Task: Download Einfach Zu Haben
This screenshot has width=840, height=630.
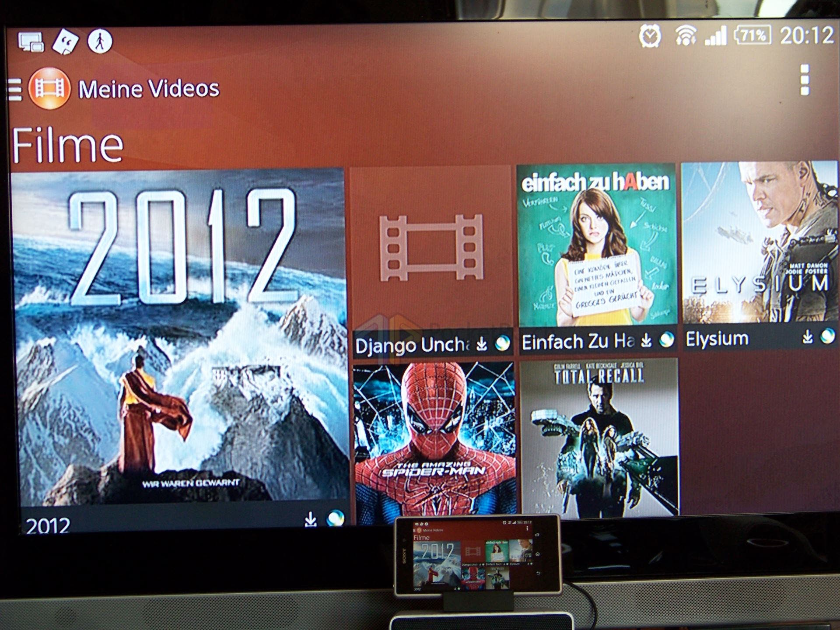Action: 646,340
